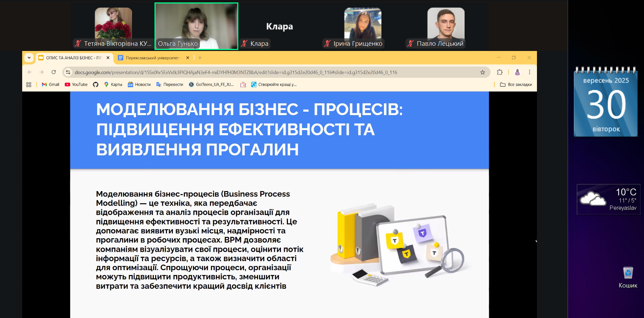Expand the tab search dropdown arrow
The width and height of the screenshot is (644, 318).
click(29, 58)
